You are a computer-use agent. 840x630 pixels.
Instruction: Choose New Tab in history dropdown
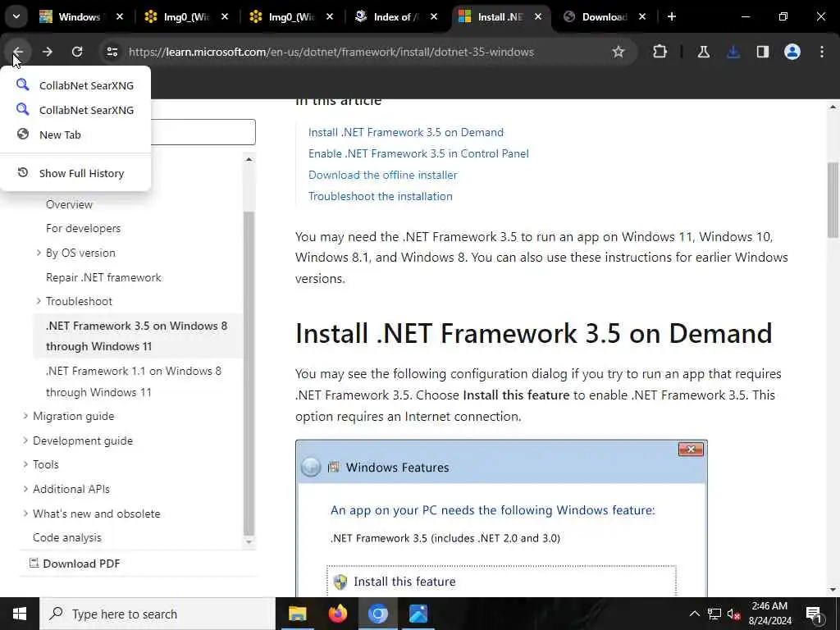[x=75, y=135]
